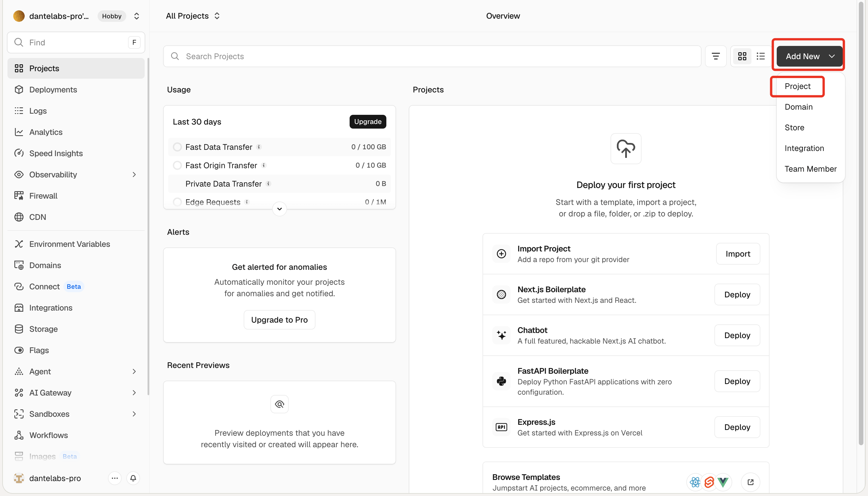
Task: Choose Team Member in Add New menu
Action: point(810,169)
